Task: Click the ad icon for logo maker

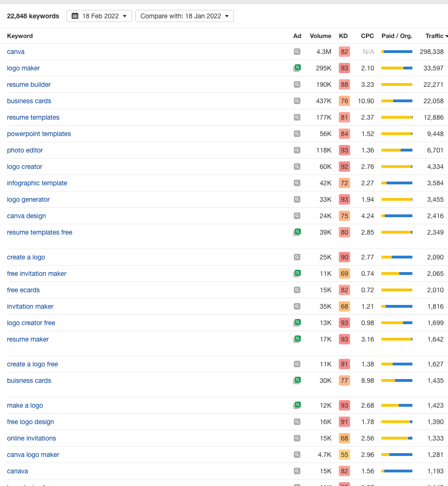Action: (x=297, y=68)
